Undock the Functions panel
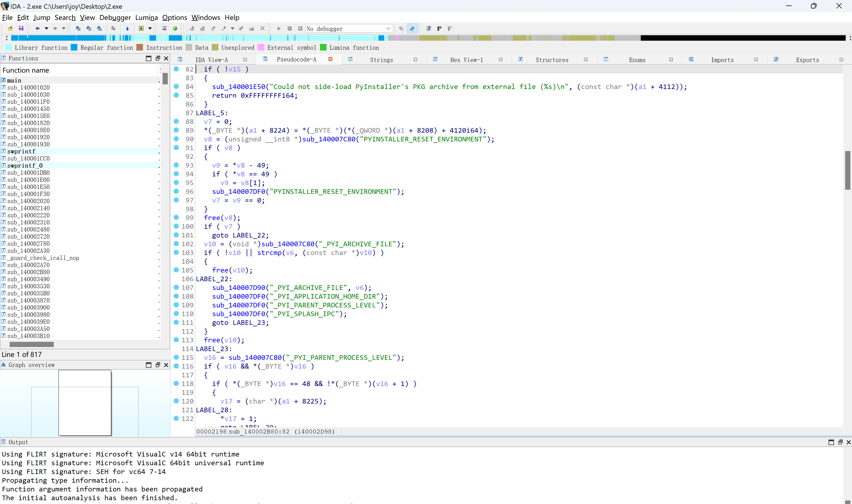 click(x=158, y=58)
